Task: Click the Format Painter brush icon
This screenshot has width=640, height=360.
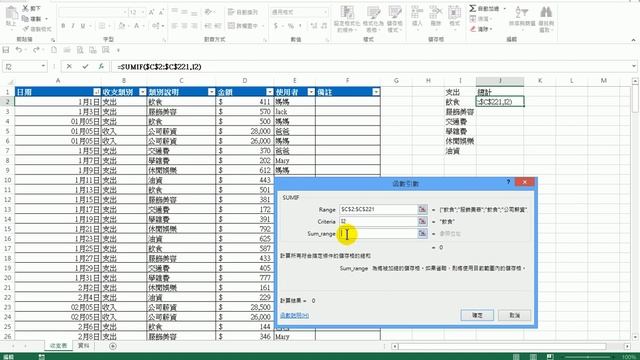Action: tap(26, 29)
